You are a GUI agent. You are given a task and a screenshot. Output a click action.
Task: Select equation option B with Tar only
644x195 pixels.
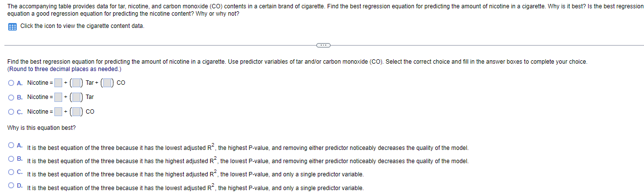point(11,97)
